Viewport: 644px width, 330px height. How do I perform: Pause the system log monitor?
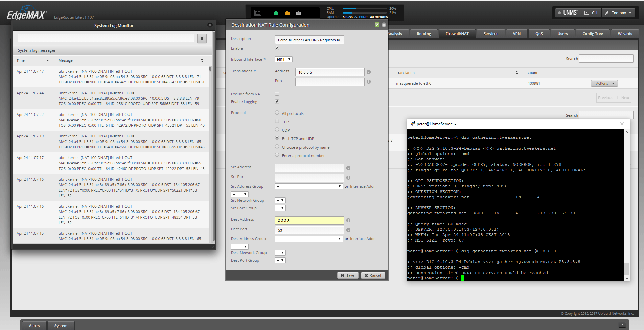point(202,39)
